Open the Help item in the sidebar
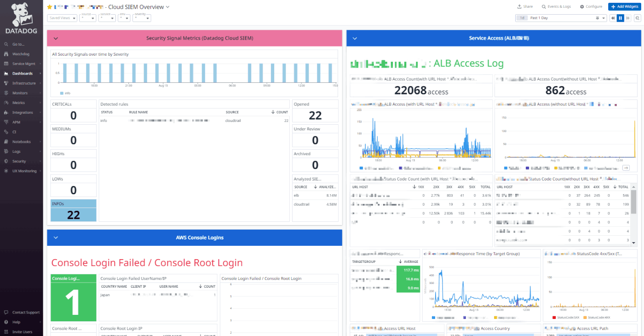Viewport: 644px width, 336px height. [x=16, y=322]
